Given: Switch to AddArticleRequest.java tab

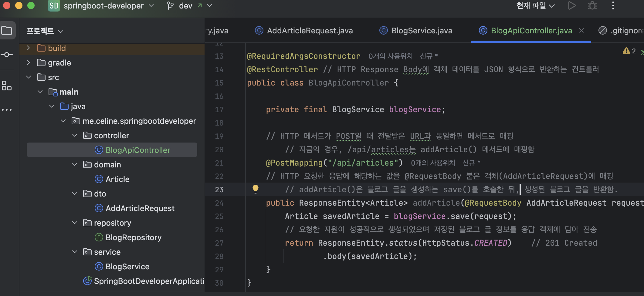Looking at the screenshot, I should (x=304, y=30).
